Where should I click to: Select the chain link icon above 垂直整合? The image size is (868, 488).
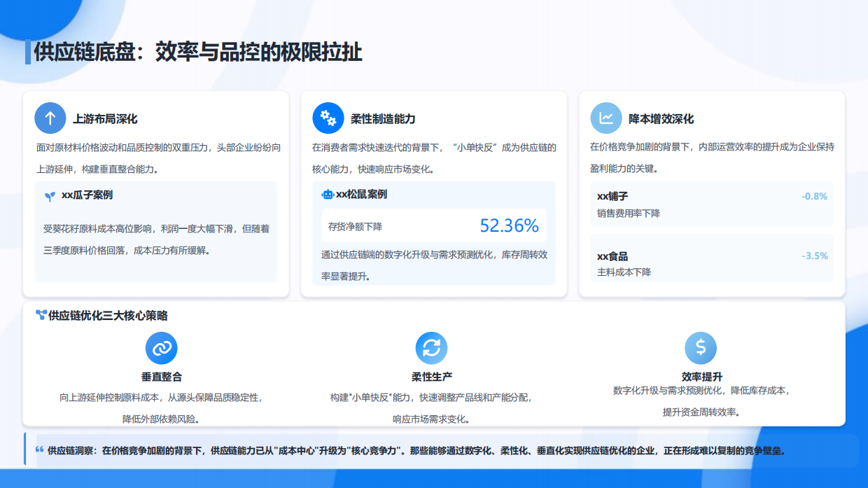pos(162,348)
